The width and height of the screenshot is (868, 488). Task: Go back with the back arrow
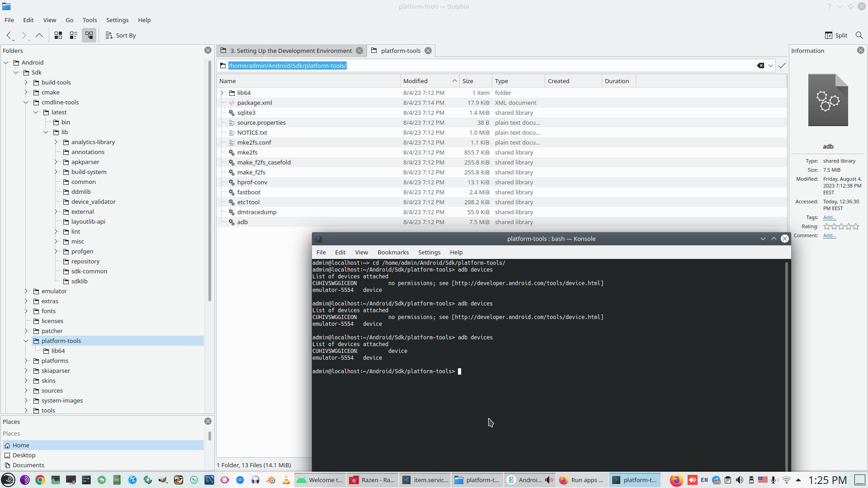point(9,35)
